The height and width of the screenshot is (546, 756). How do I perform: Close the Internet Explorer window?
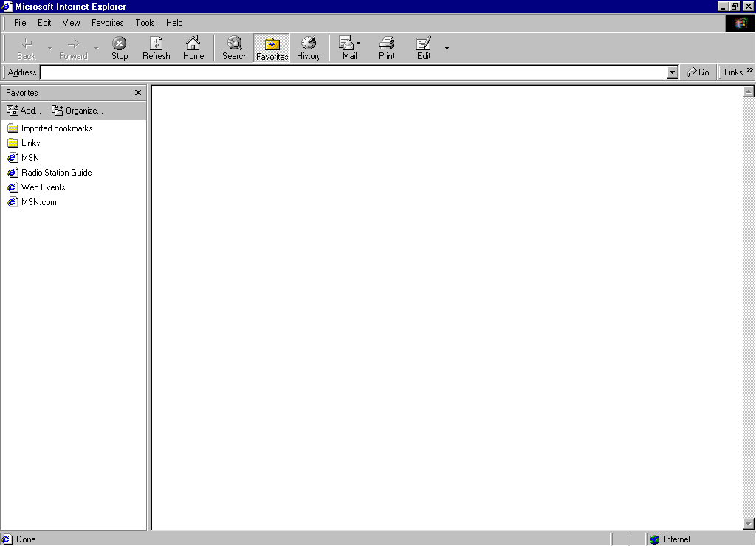[x=748, y=6]
